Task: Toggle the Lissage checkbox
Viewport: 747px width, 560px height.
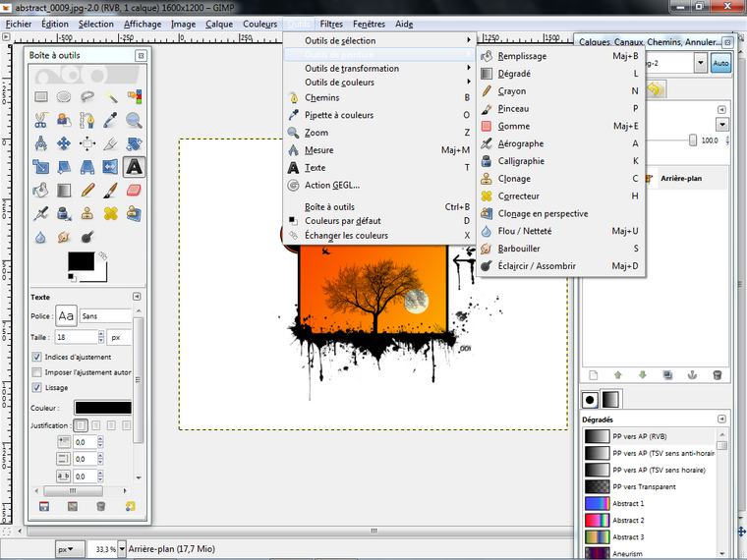Action: [x=36, y=388]
